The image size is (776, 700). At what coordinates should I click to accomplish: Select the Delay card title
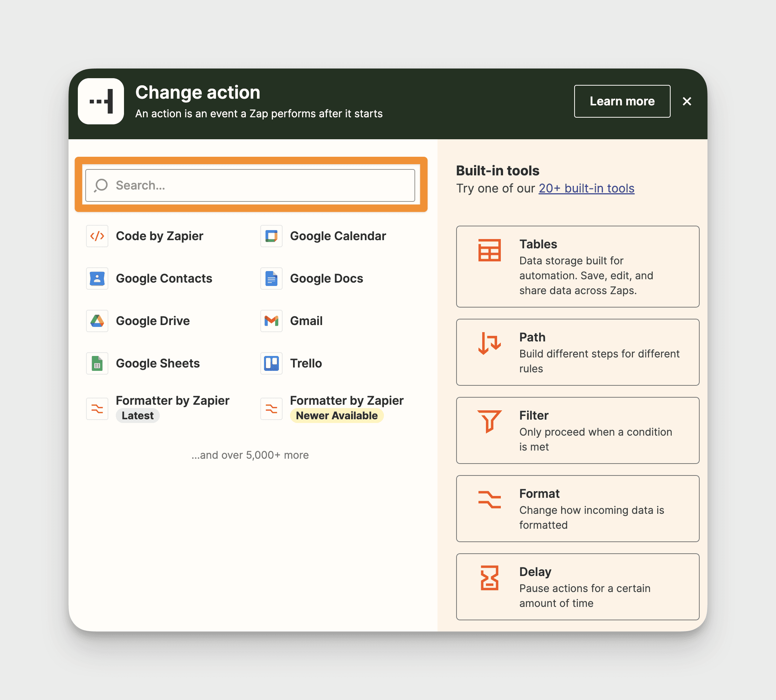click(535, 572)
